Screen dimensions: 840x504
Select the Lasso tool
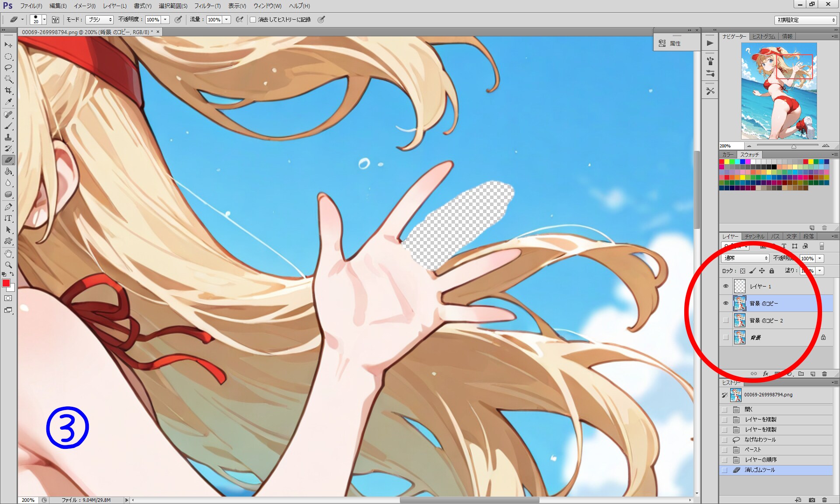8,68
